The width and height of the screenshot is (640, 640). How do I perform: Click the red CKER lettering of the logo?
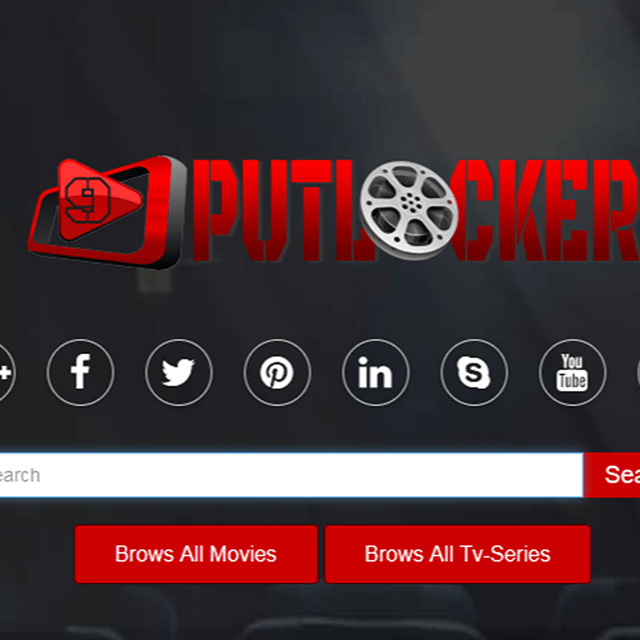540,210
